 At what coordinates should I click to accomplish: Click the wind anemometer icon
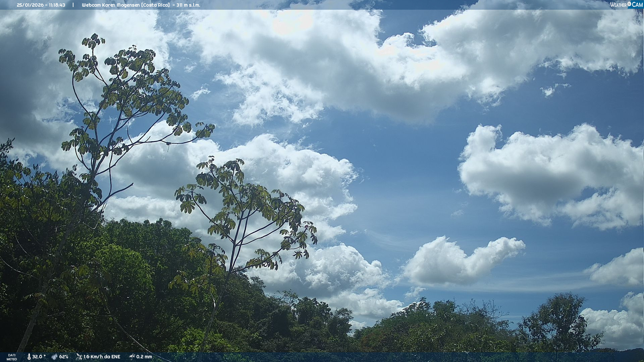pyautogui.click(x=79, y=357)
